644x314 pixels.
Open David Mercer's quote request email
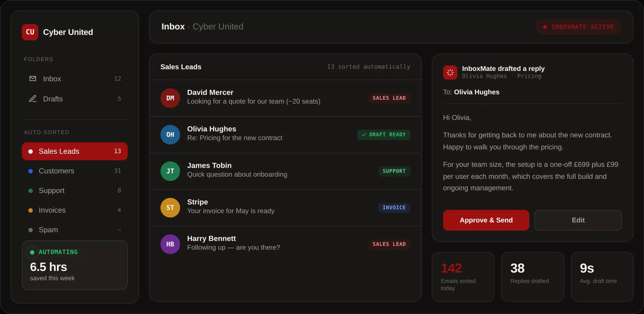[285, 98]
